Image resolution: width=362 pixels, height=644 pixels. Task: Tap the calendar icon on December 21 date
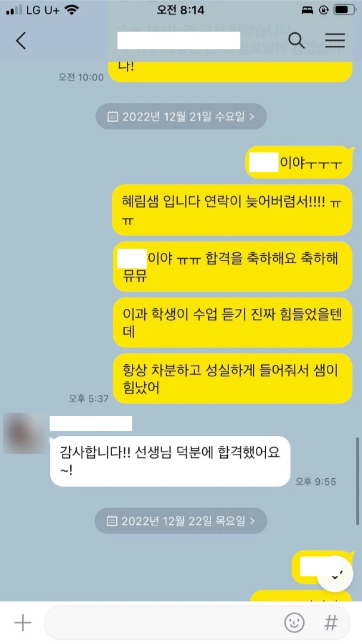pyautogui.click(x=113, y=117)
